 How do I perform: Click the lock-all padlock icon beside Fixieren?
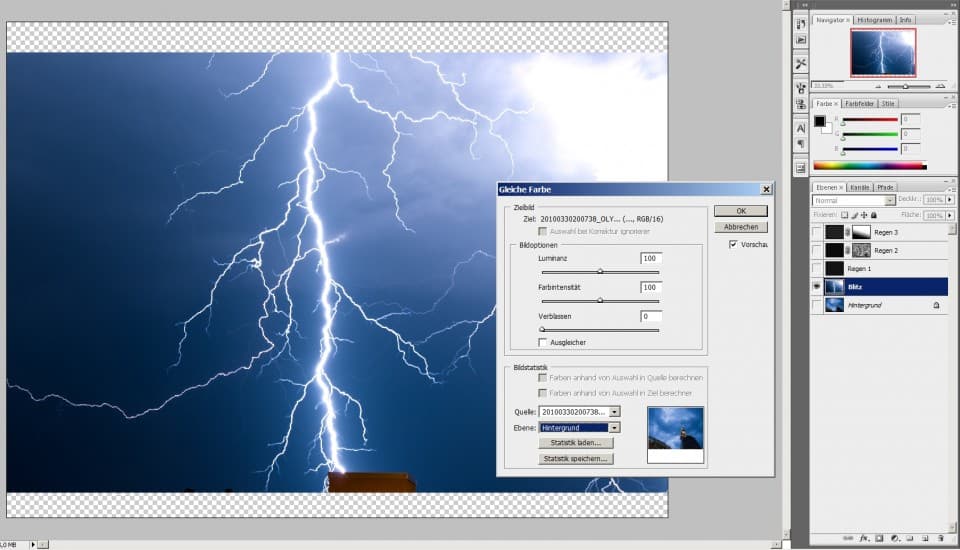[874, 215]
